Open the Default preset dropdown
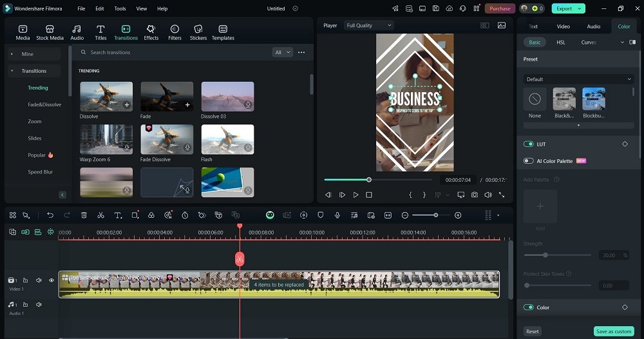Viewport: 644px width, 339px height. point(578,79)
